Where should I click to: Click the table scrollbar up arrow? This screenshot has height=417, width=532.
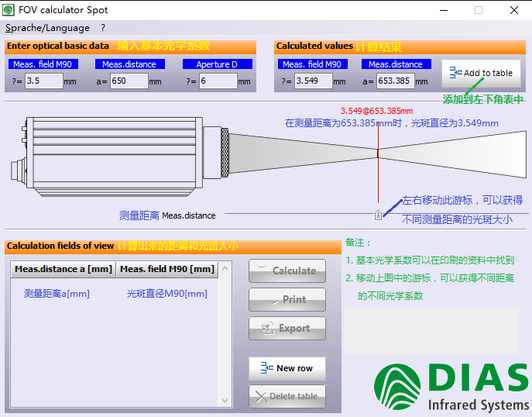pos(225,270)
